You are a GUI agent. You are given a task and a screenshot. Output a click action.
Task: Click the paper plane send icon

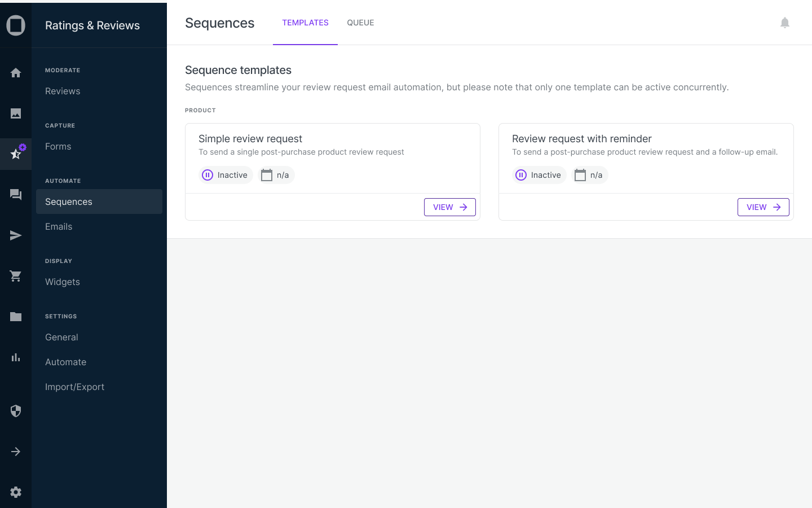pyautogui.click(x=16, y=235)
